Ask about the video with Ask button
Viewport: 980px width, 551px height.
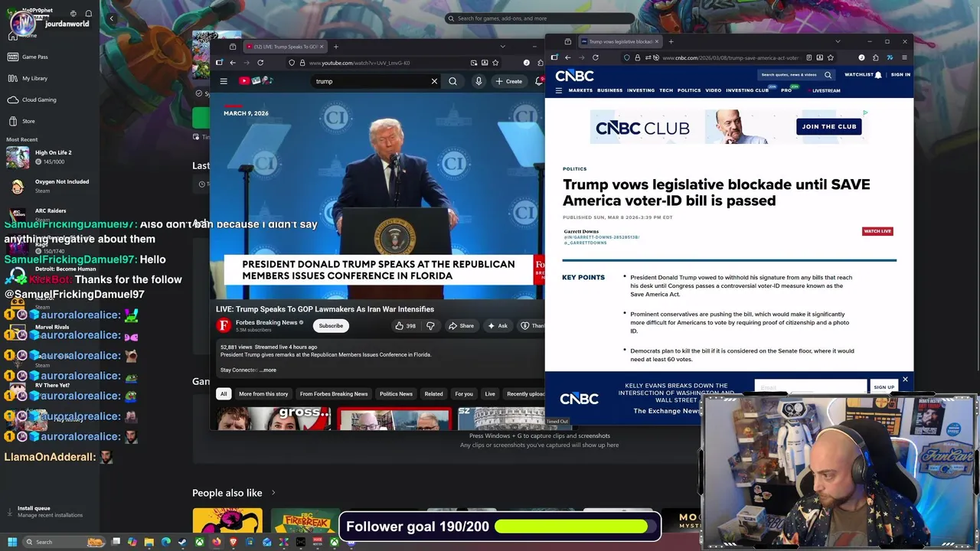(498, 326)
